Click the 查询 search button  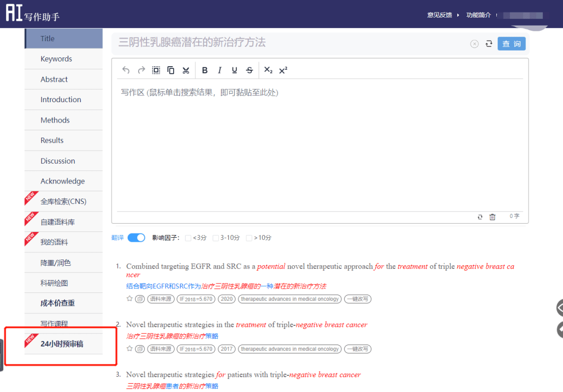pos(511,44)
